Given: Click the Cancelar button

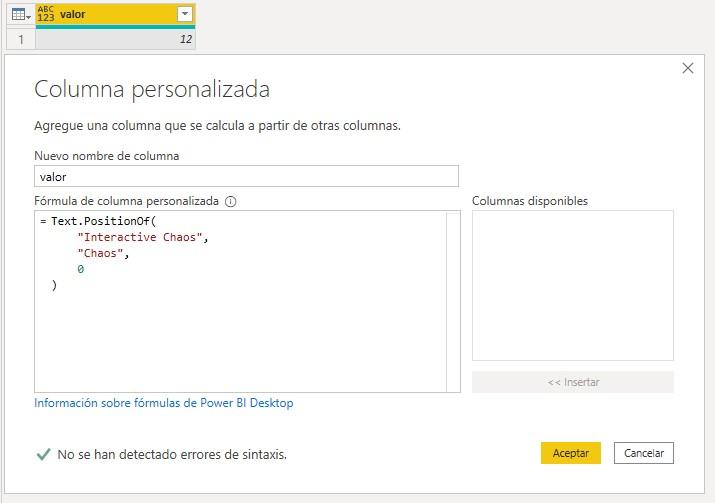Looking at the screenshot, I should [644, 453].
